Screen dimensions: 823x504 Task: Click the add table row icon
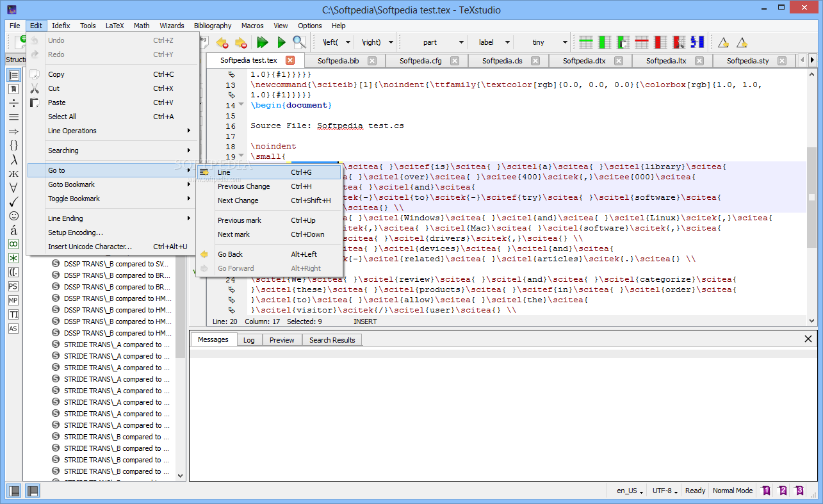(585, 42)
